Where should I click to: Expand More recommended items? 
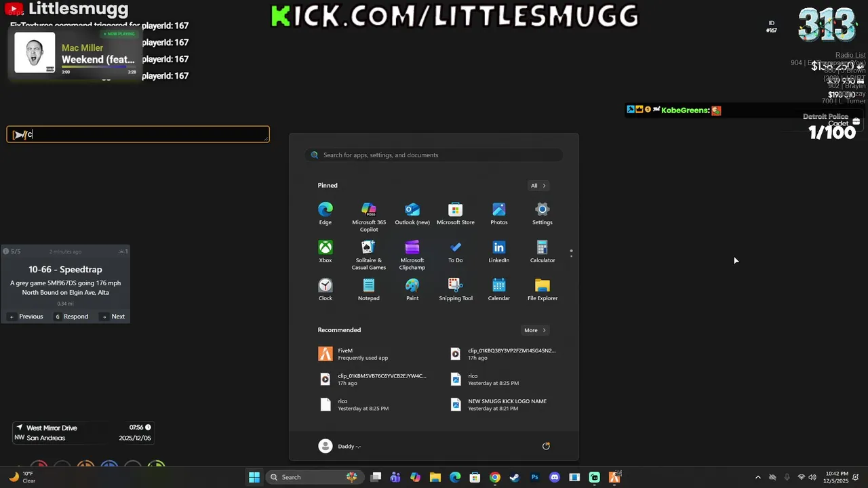(x=535, y=330)
